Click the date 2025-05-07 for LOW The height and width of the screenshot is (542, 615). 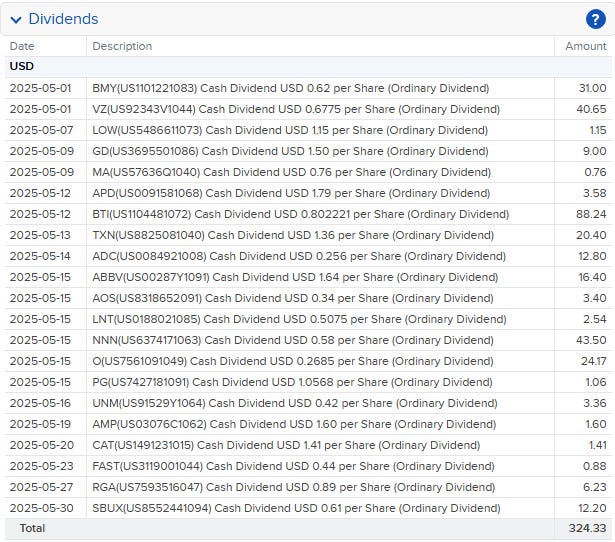41,130
